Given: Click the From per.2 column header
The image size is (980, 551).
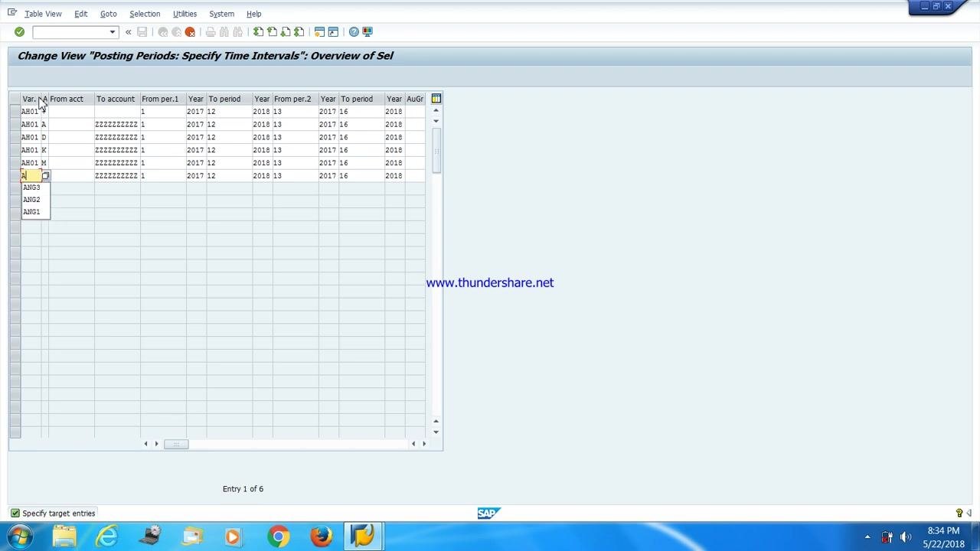Looking at the screenshot, I should (296, 99).
